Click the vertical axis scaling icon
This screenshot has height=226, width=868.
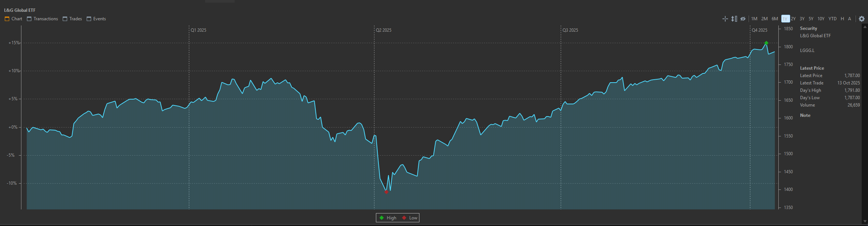(734, 19)
